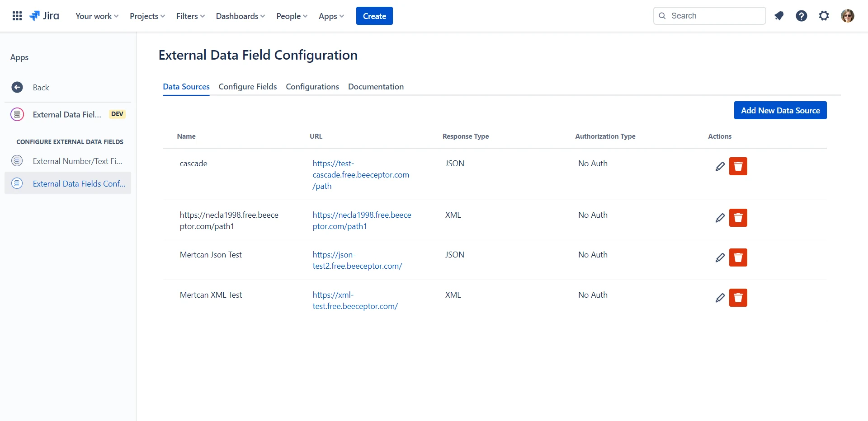Screen dimensions: 868x421
Task: Switch to the Configure Fields tab
Action: tap(248, 87)
